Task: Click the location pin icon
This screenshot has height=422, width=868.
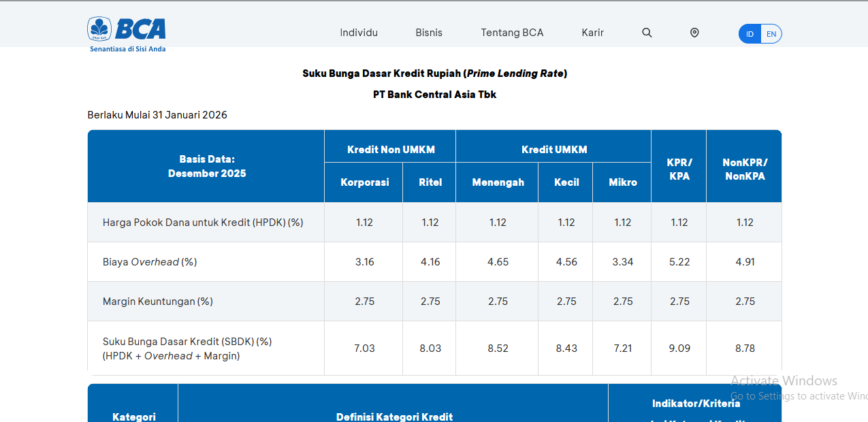Action: pyautogui.click(x=694, y=33)
